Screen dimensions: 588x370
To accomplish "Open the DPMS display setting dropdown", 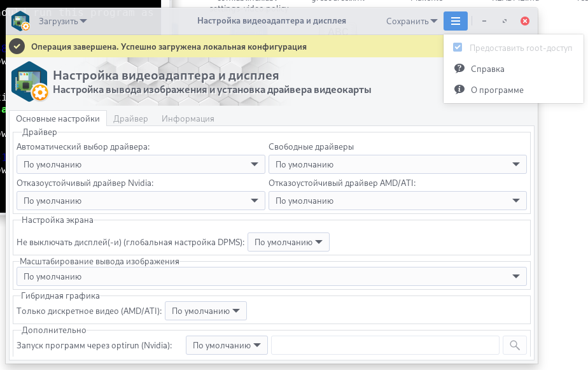I will (288, 242).
